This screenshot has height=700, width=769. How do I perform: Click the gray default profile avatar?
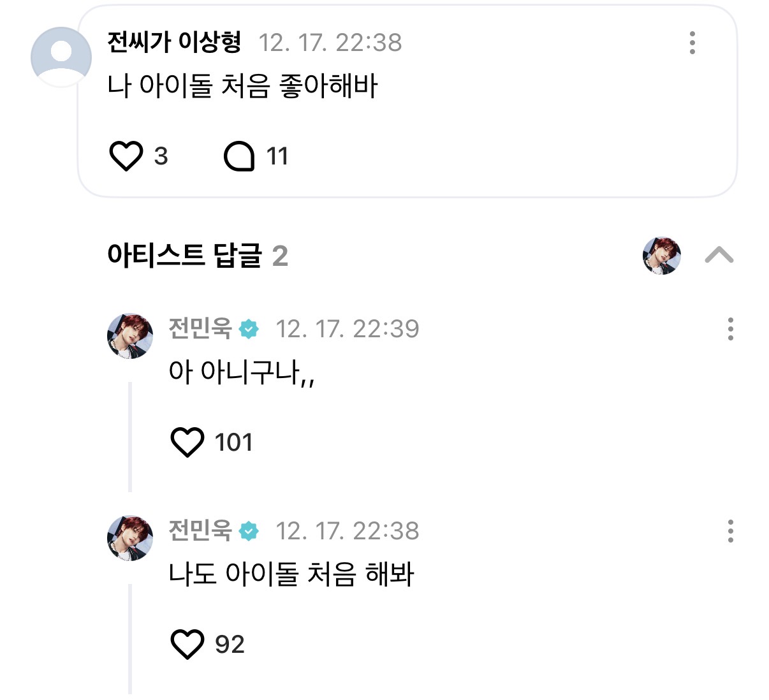[x=61, y=57]
